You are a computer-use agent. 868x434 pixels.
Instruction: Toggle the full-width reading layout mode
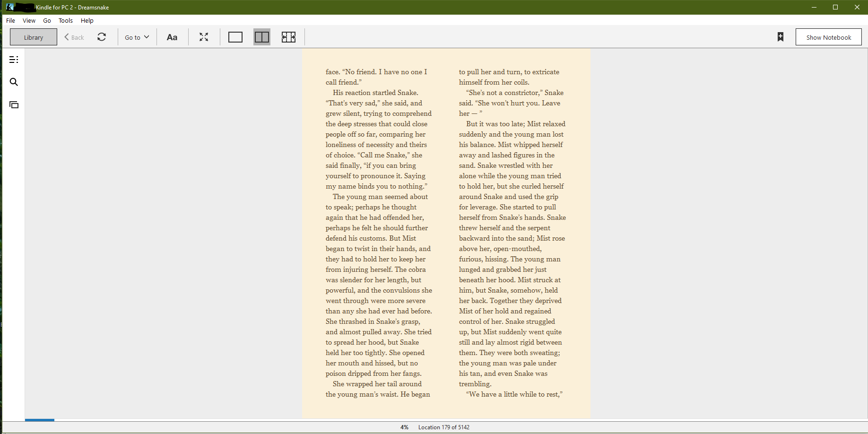click(x=289, y=37)
